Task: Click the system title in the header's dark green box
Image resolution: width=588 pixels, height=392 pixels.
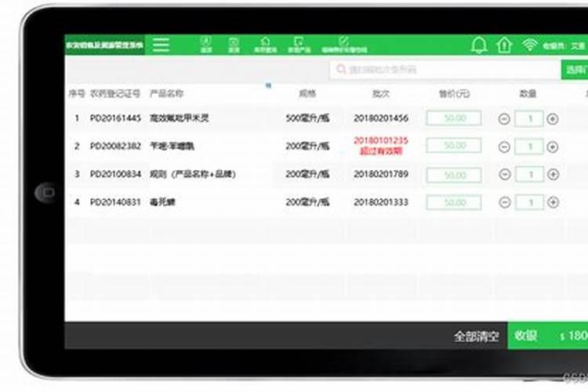Action: 104,45
